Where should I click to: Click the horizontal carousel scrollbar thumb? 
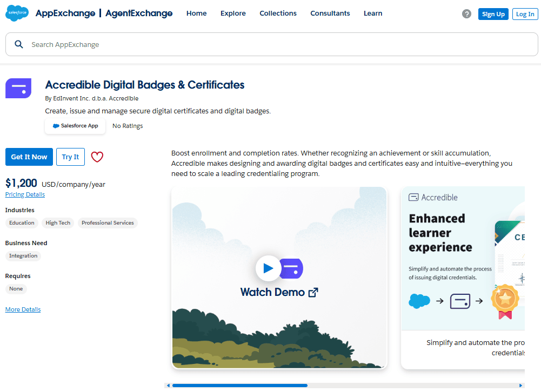click(x=240, y=386)
